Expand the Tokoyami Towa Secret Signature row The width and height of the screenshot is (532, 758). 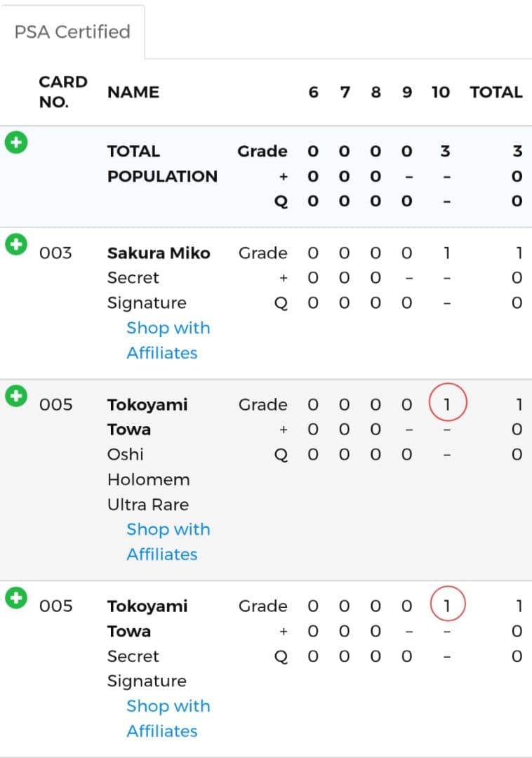[x=15, y=598]
